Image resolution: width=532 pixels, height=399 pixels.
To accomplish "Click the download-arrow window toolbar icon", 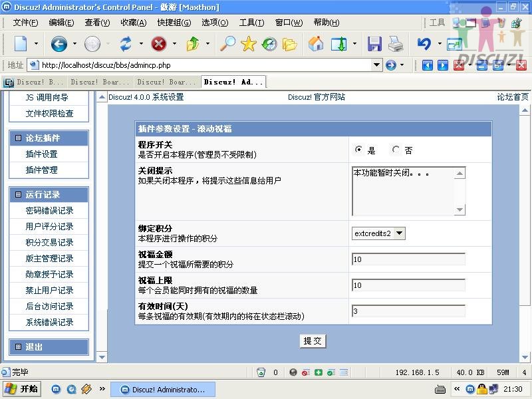I will [339, 44].
